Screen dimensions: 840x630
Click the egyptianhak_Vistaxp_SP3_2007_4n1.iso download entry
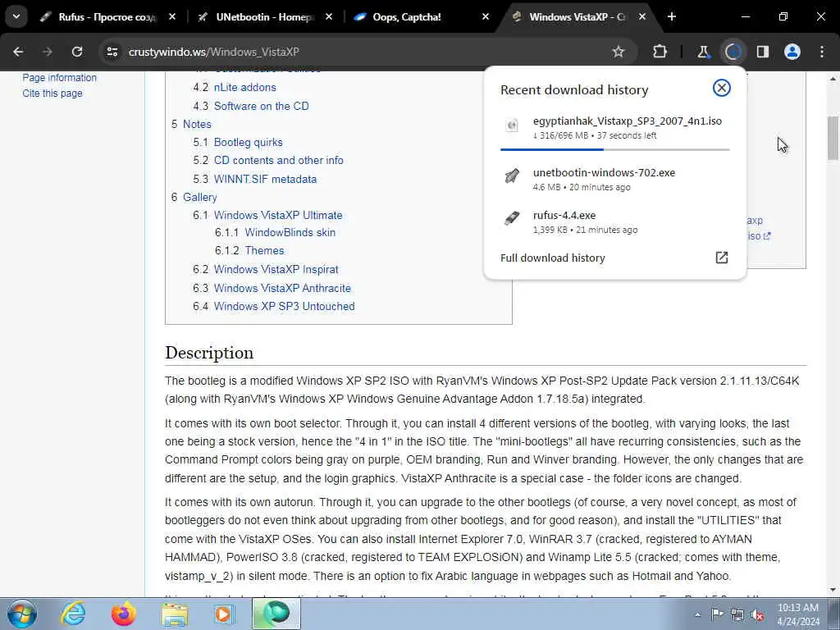[x=615, y=129]
